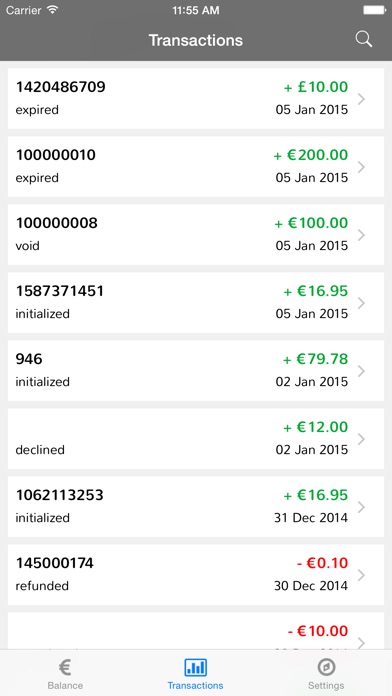Select the - €0.10 refunded amount
Screen dimensions: 392x696
[322, 563]
